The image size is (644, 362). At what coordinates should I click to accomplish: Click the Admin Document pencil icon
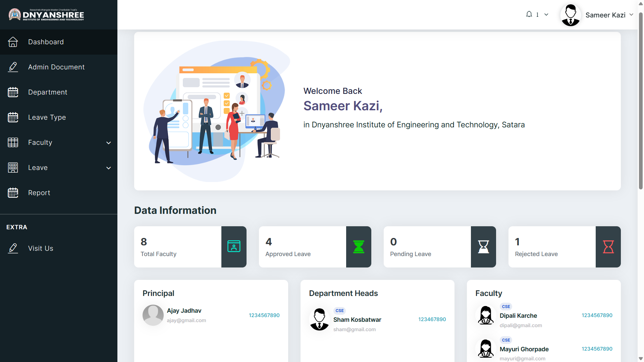point(13,67)
